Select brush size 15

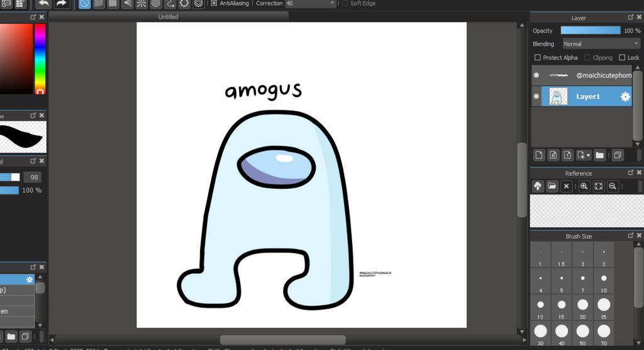(x=561, y=308)
